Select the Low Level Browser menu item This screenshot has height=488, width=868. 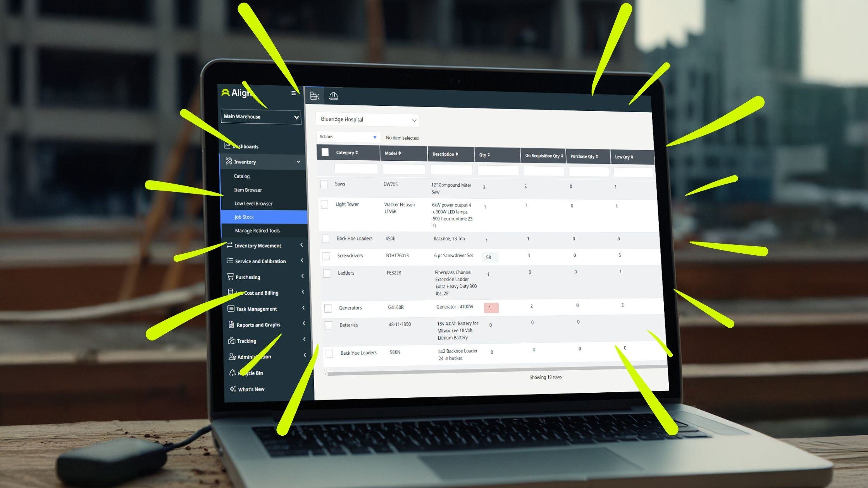[253, 203]
